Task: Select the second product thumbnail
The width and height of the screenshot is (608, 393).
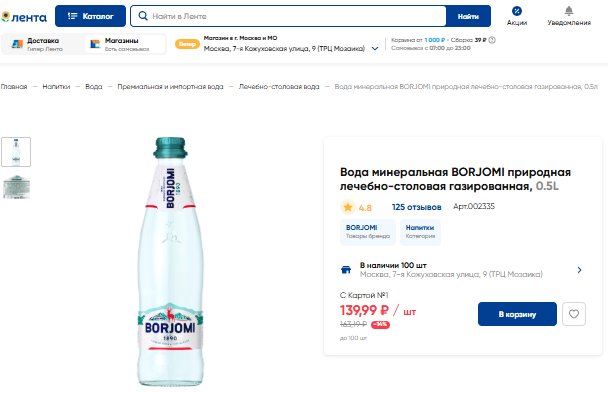Action: (16, 187)
